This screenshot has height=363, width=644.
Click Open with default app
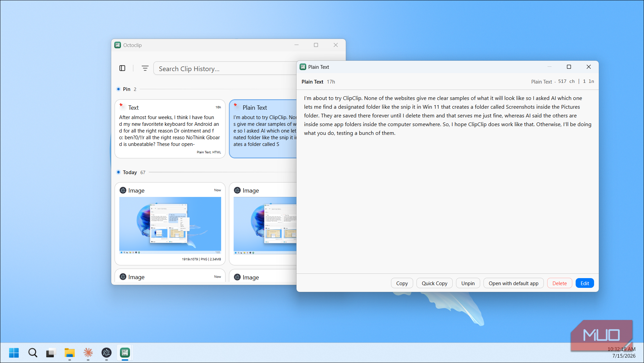[x=513, y=283]
